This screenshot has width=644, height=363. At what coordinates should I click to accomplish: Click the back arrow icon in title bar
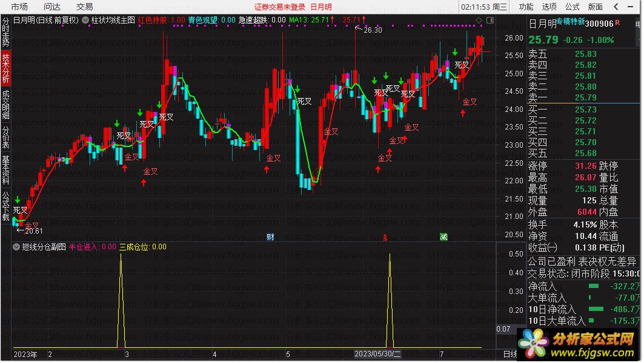616,7
